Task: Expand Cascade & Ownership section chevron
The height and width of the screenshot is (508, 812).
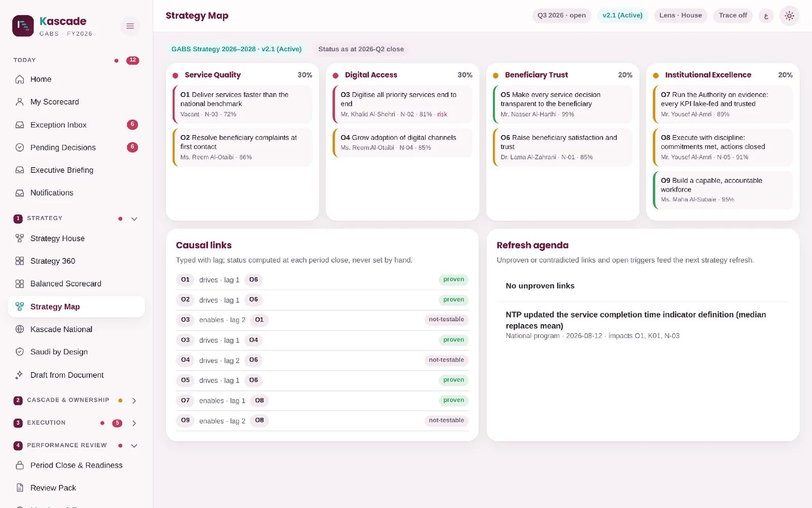Action: (134, 401)
